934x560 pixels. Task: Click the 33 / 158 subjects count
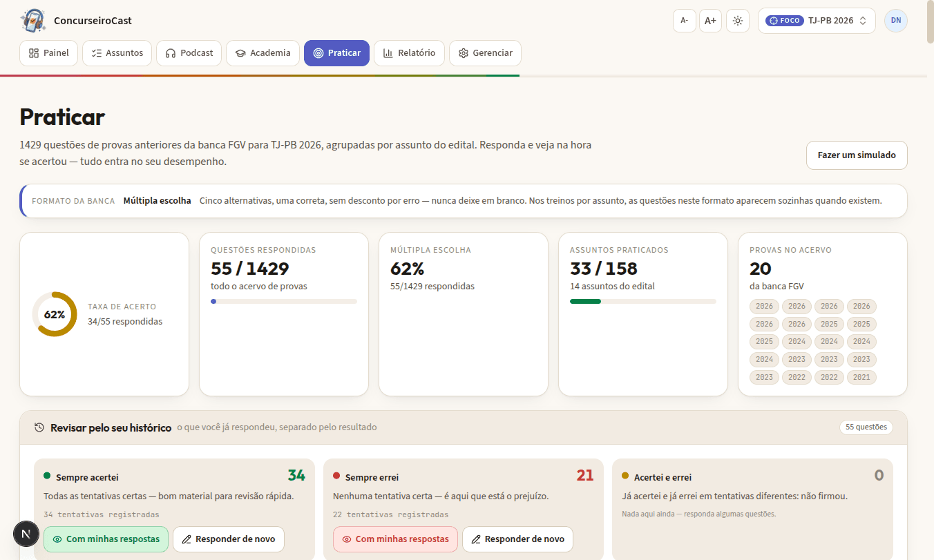click(604, 269)
